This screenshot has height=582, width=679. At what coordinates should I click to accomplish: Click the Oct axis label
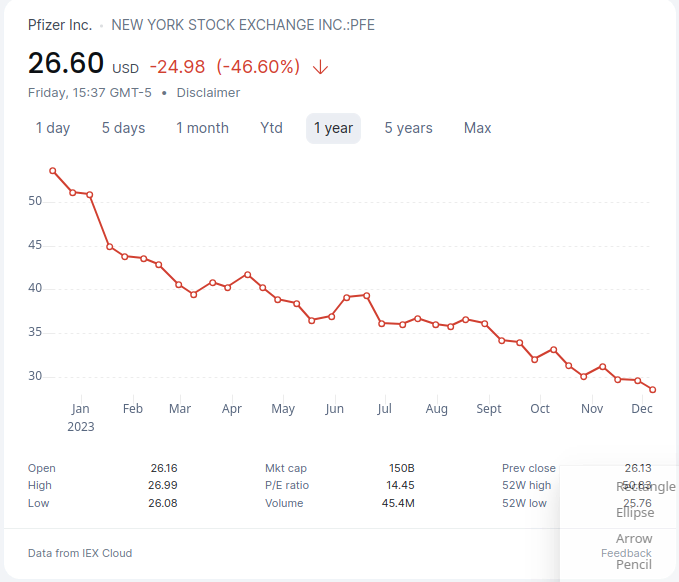540,409
